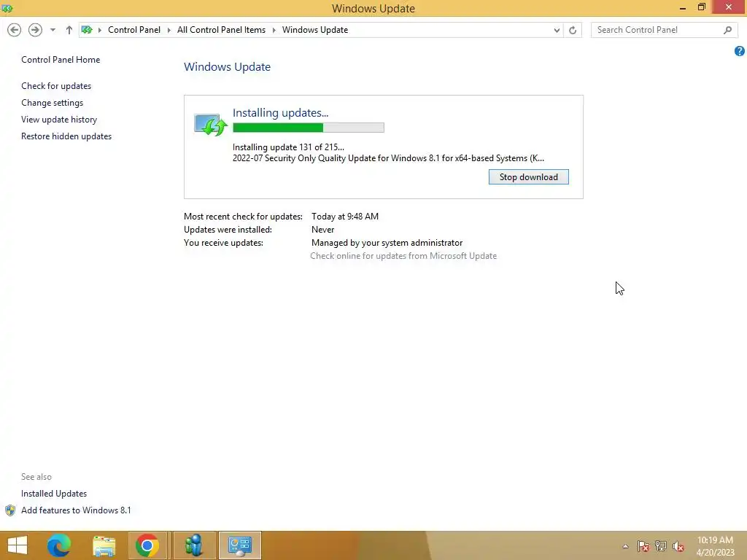Click the shield icon beside Add features
The image size is (747, 560).
coord(10,510)
